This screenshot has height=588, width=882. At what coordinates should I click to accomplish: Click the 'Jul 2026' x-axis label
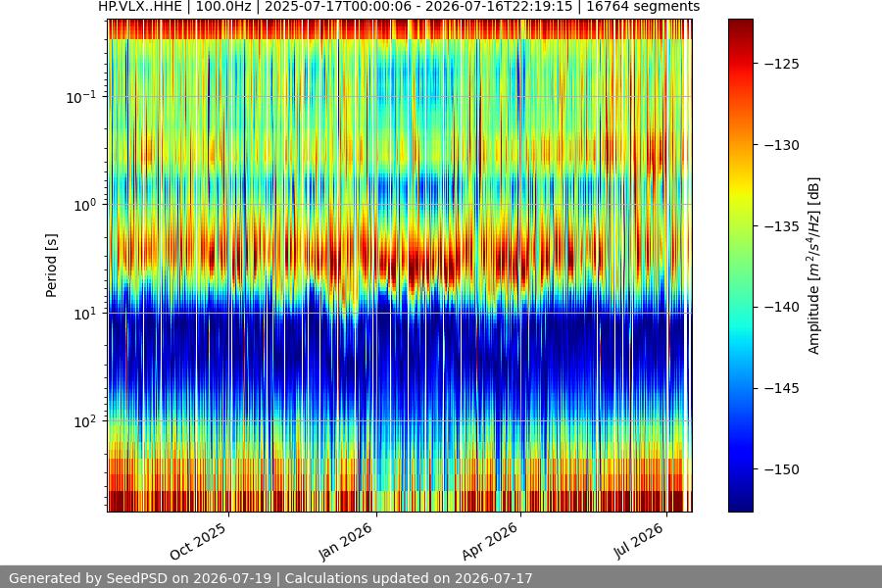(x=638, y=541)
